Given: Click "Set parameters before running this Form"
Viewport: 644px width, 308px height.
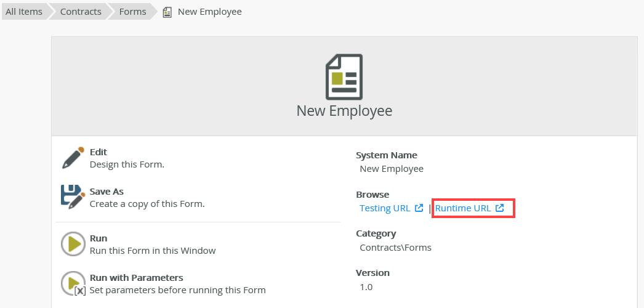Looking at the screenshot, I should pyautogui.click(x=178, y=290).
